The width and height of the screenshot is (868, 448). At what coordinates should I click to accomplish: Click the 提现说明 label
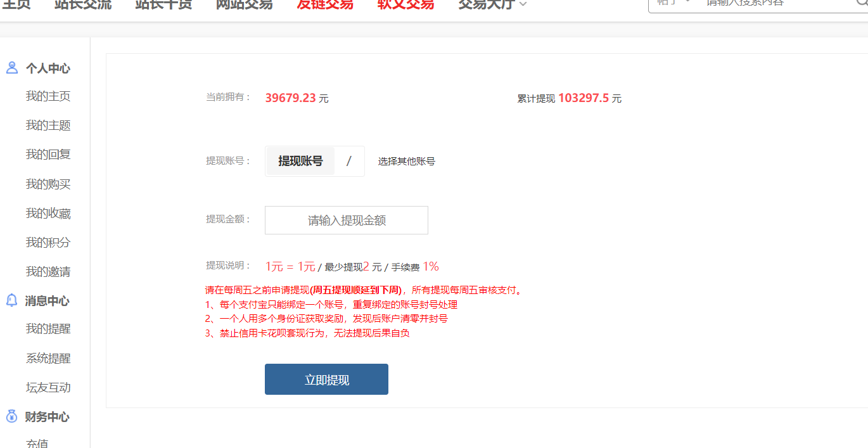228,266
